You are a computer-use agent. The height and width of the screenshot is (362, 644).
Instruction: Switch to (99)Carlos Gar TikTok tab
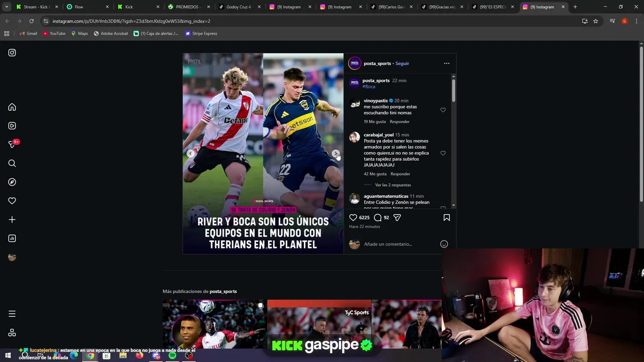pyautogui.click(x=391, y=7)
